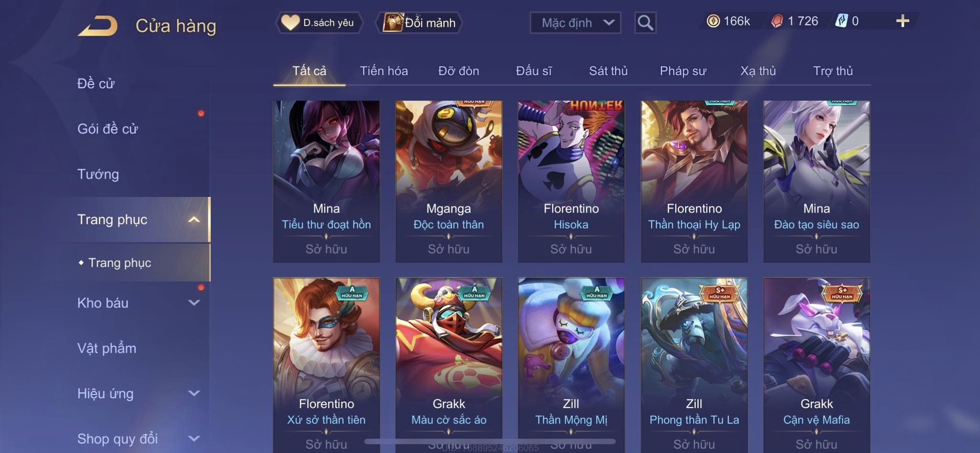
Task: Open Đổi mảnh fragment exchange
Action: pyautogui.click(x=420, y=23)
